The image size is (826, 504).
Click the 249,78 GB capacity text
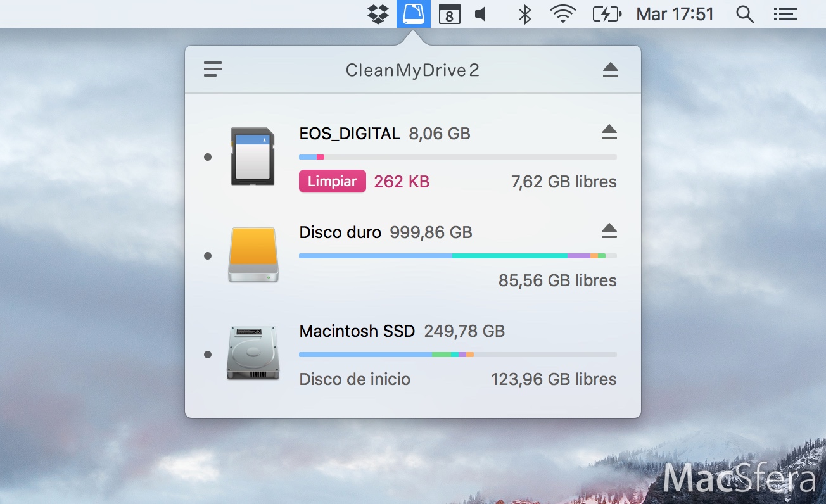(x=464, y=331)
